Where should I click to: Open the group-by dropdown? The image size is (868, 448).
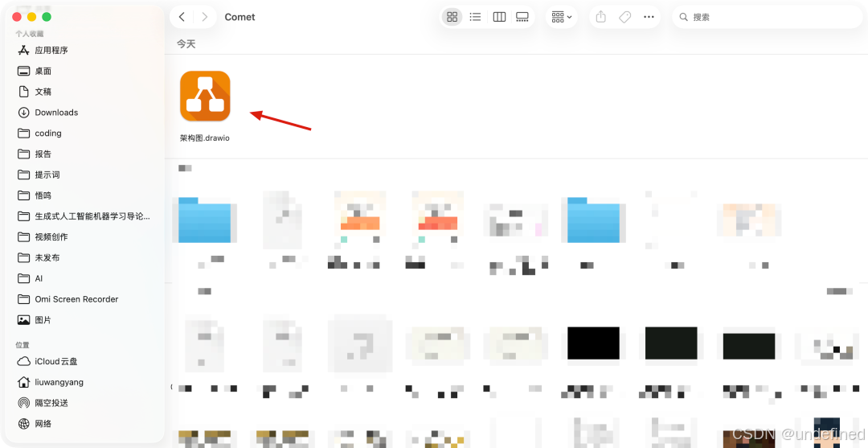point(561,17)
